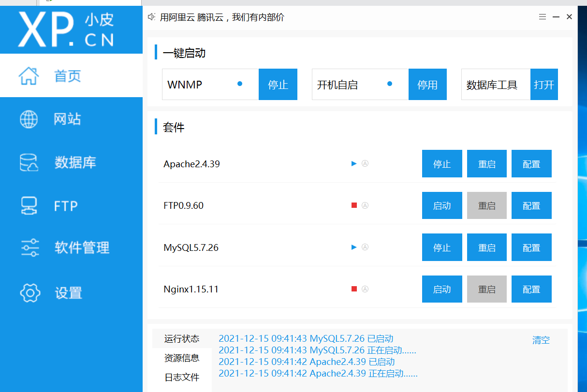
Task: Open the hamburger menu at top right
Action: pyautogui.click(x=542, y=16)
